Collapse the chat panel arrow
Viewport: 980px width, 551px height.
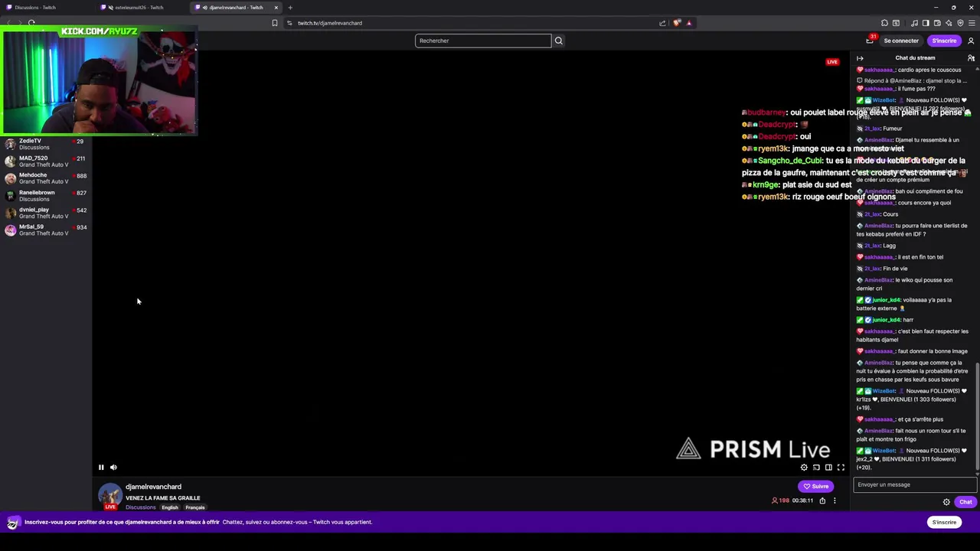[860, 58]
